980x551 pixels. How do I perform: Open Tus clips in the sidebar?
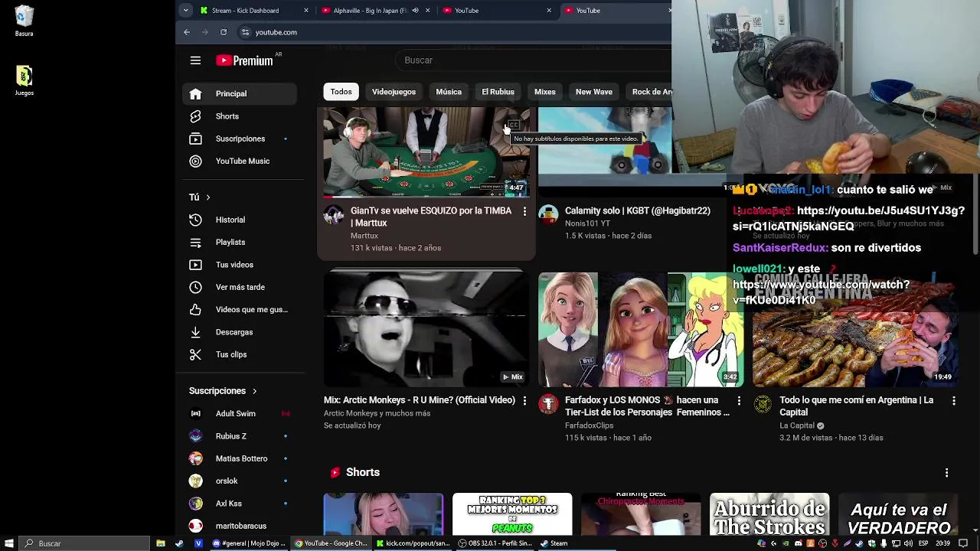[x=240, y=354]
